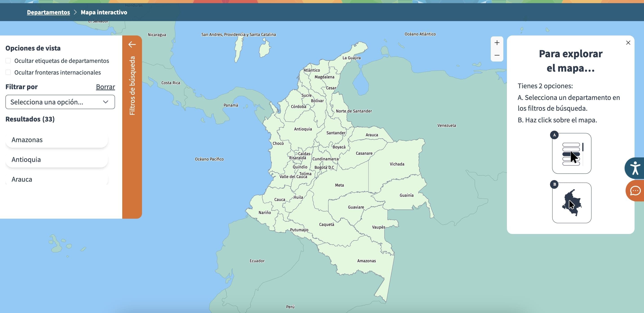Click Córdoba department on the map
644x313 pixels.
point(298,106)
